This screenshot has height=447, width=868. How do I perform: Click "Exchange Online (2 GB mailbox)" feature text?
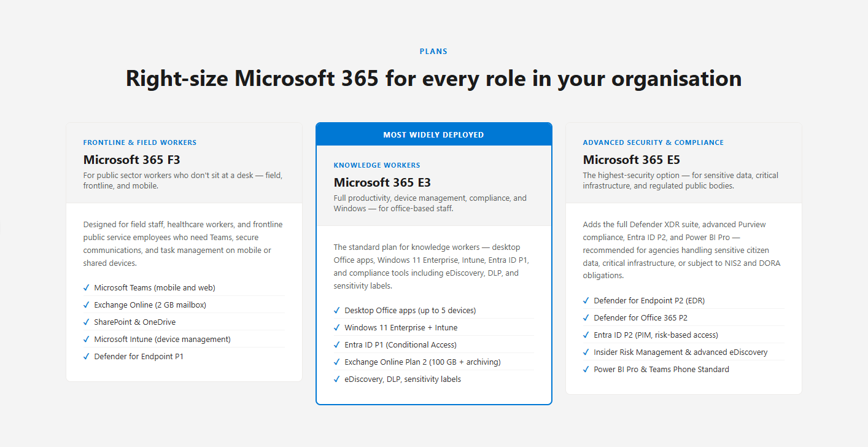pyautogui.click(x=150, y=305)
